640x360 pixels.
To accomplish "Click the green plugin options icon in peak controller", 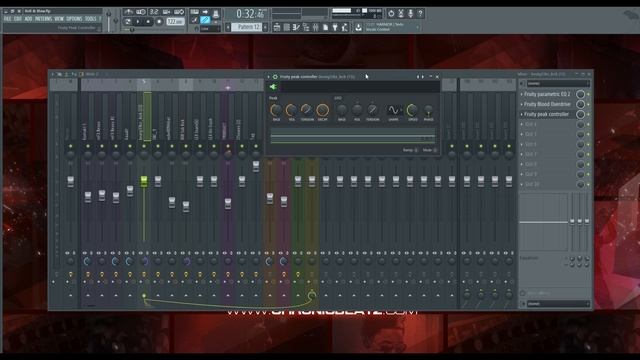I will (x=273, y=87).
